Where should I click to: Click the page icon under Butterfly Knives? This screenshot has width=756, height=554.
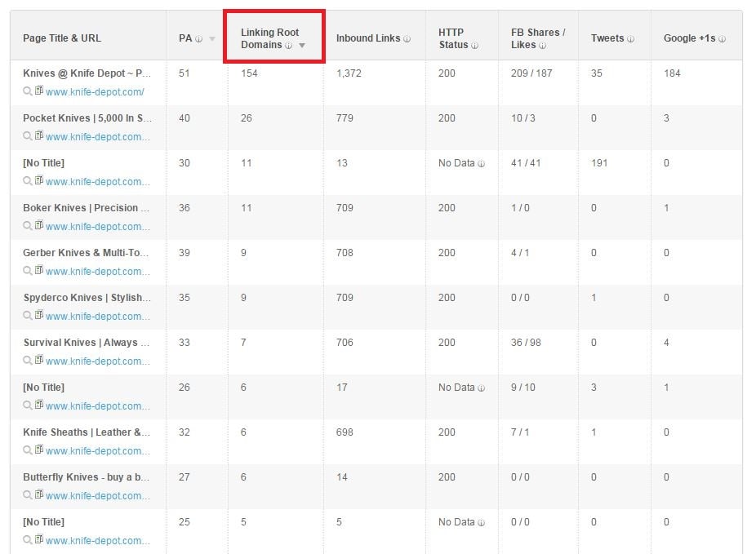39,494
